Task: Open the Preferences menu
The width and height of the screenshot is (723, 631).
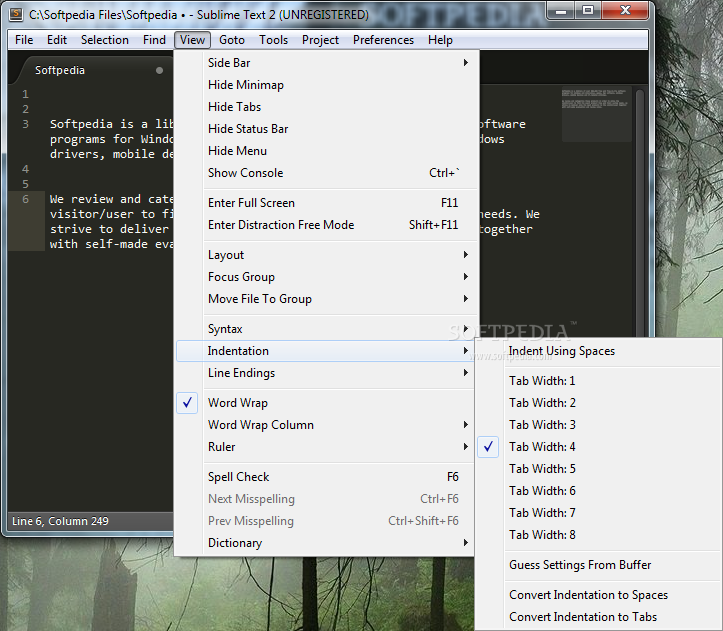Action: click(x=383, y=40)
